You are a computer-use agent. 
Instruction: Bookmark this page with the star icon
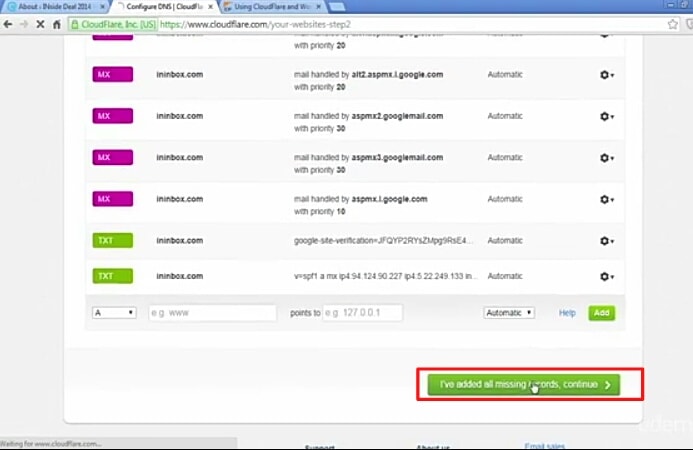673,24
